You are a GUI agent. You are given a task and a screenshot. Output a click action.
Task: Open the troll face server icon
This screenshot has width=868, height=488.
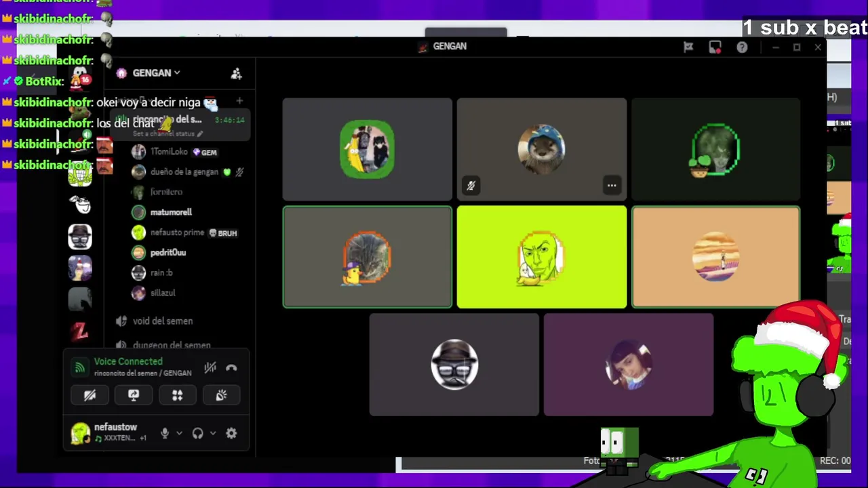(x=80, y=204)
